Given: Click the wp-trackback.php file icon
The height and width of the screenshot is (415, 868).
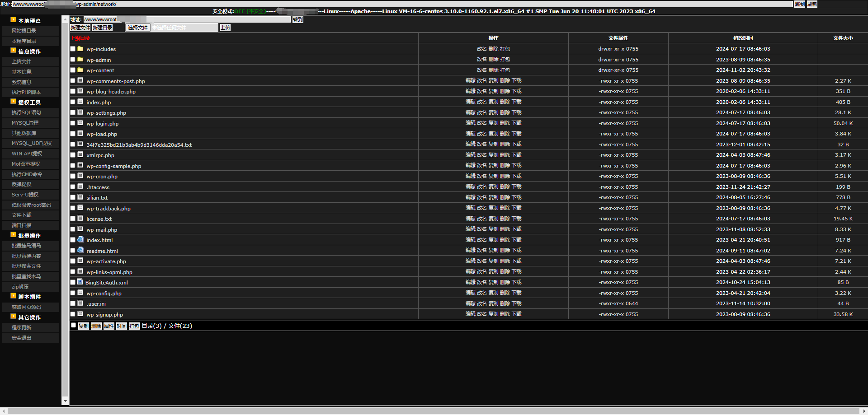Looking at the screenshot, I should point(80,208).
